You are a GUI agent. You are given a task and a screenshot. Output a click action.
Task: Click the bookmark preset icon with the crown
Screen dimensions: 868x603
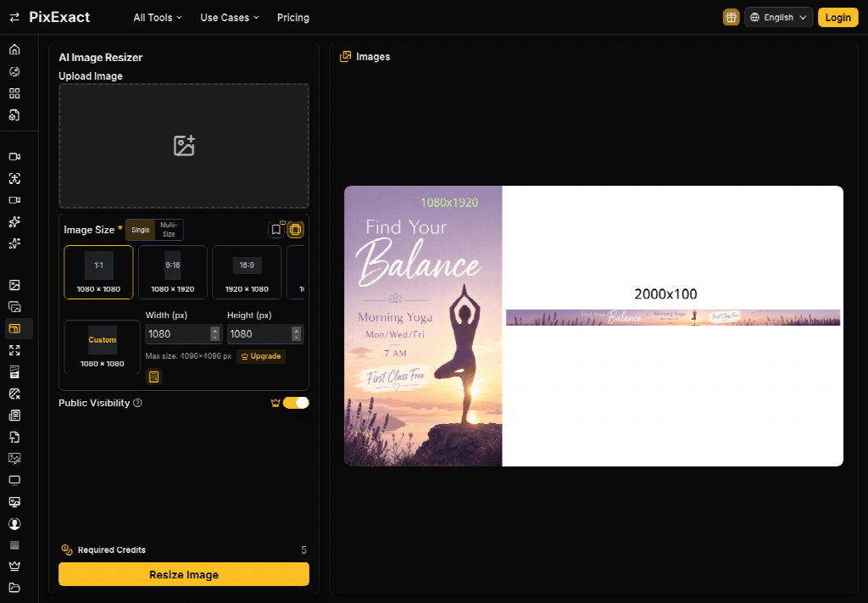[275, 229]
